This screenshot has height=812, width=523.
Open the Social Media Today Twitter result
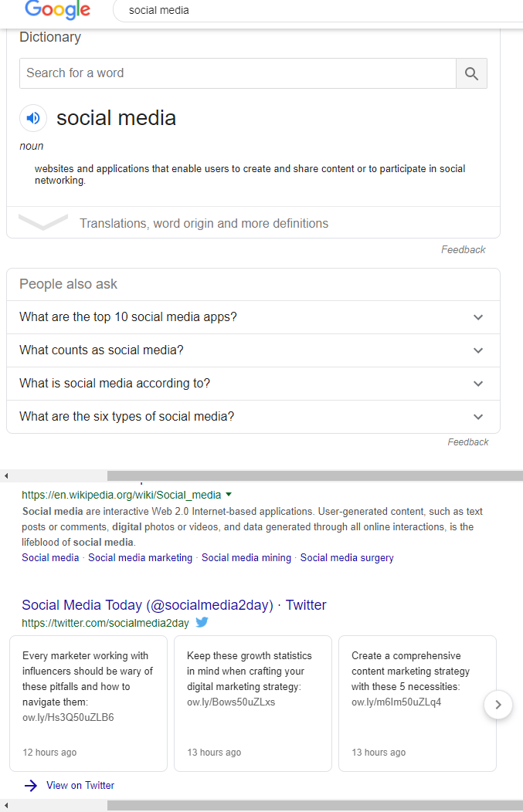[x=174, y=605]
